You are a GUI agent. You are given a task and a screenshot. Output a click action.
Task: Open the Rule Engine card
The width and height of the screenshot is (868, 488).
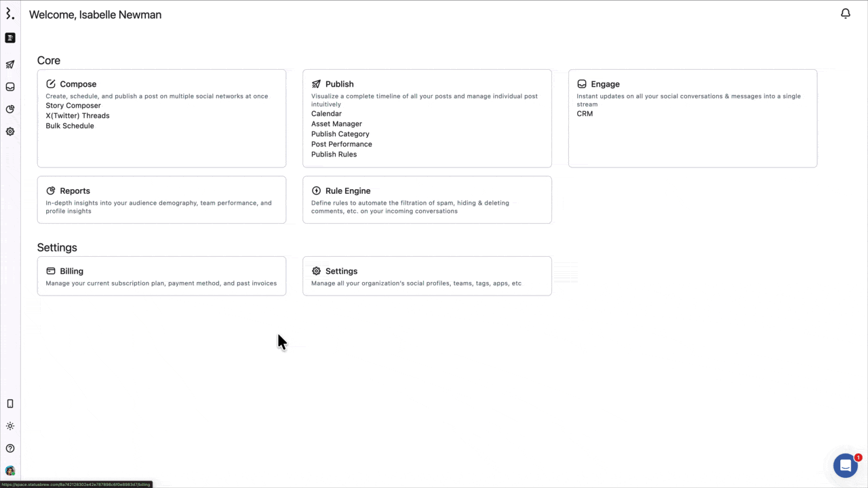point(427,200)
